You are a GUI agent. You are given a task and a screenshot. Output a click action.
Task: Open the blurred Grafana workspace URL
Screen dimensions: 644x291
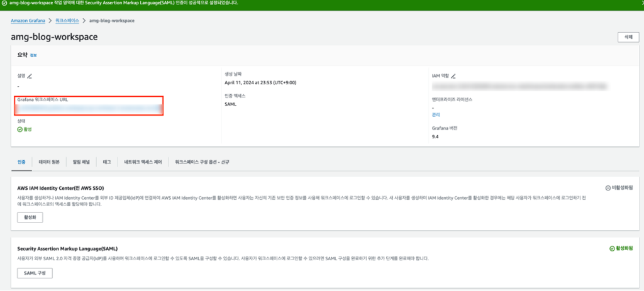pos(89,108)
